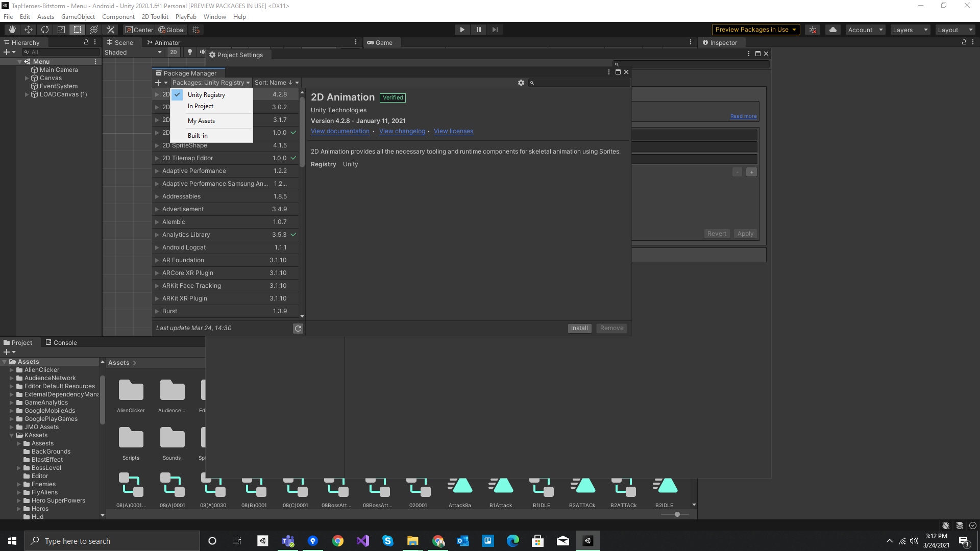Open the Layers dropdown
The image size is (980, 551).
(910, 30)
